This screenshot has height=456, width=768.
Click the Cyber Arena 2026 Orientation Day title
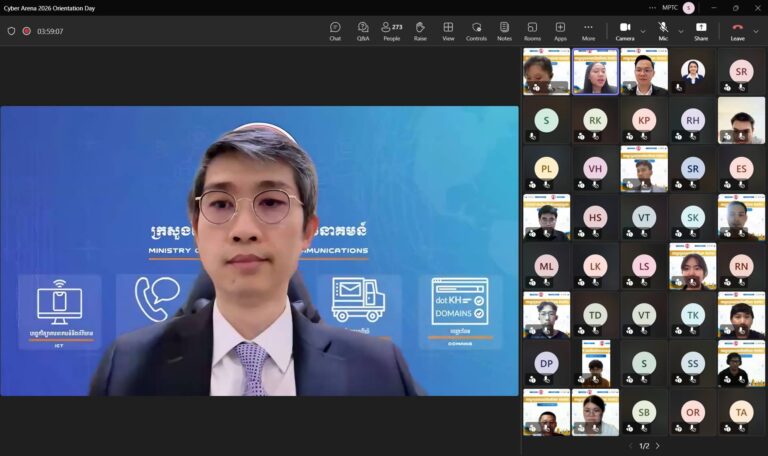[x=49, y=8]
